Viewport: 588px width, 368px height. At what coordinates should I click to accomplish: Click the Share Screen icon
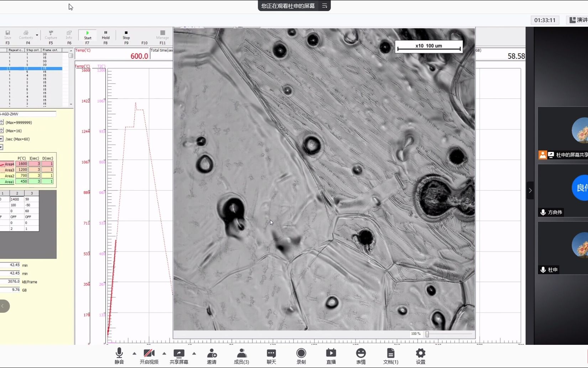click(179, 356)
